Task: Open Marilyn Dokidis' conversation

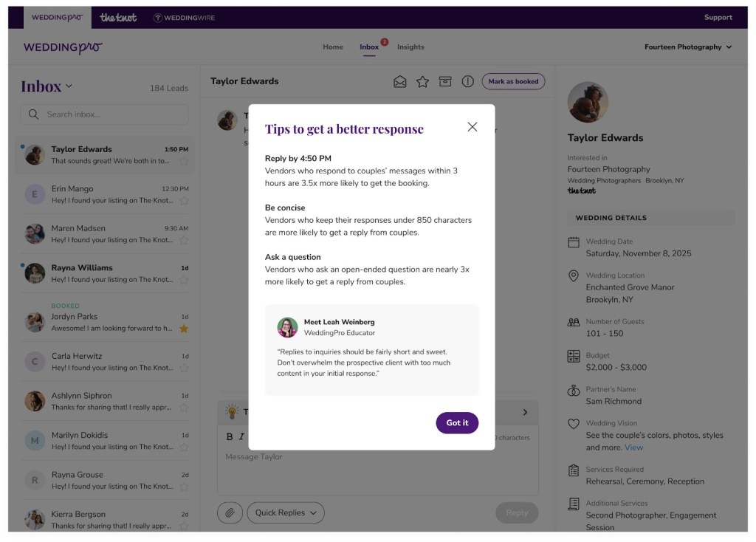Action: (105, 441)
